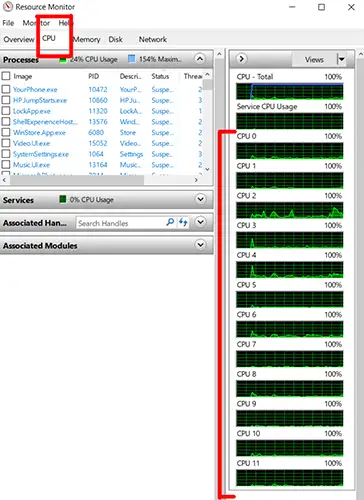
Task: Tick the checkbox for LockApp.exe
Action: [x=6, y=111]
